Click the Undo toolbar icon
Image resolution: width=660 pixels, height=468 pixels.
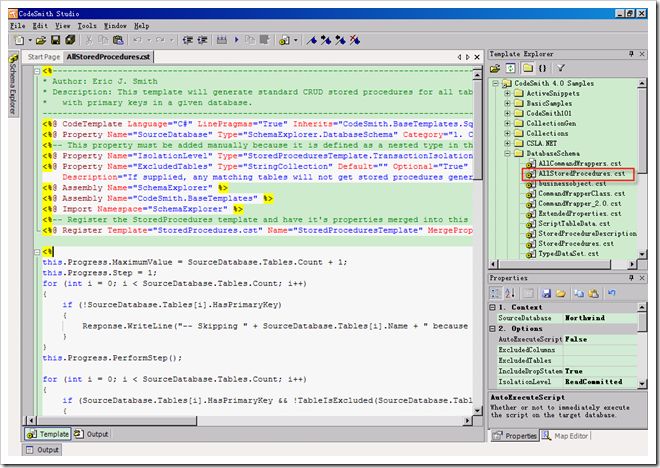(137, 40)
